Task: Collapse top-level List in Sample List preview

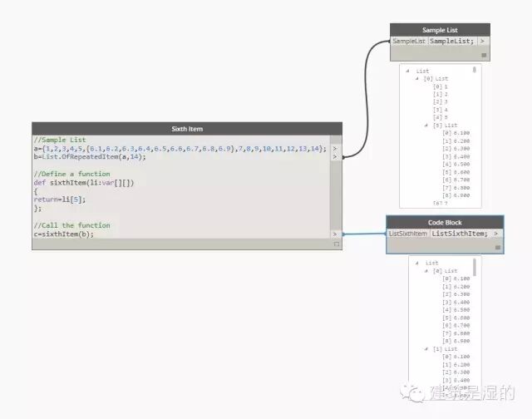Action: pos(407,71)
